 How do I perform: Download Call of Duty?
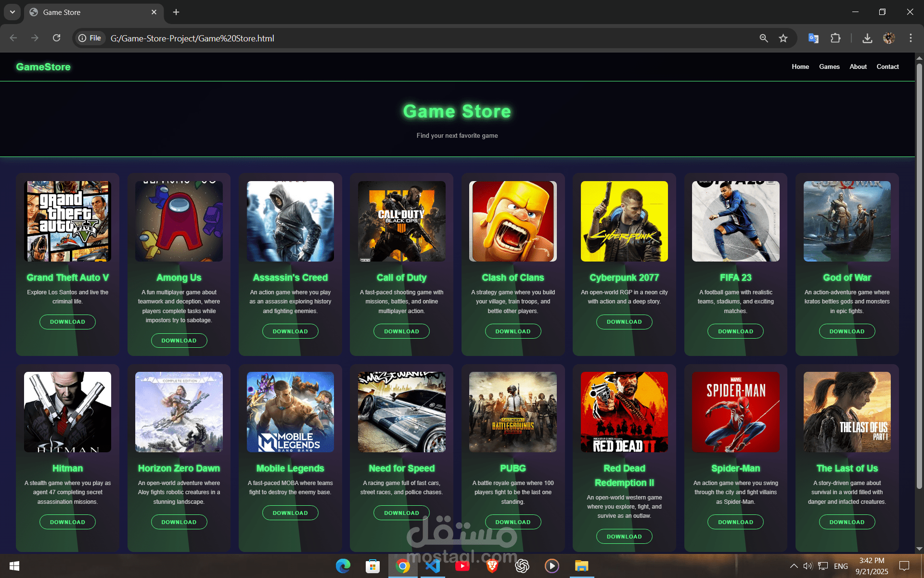pos(401,331)
